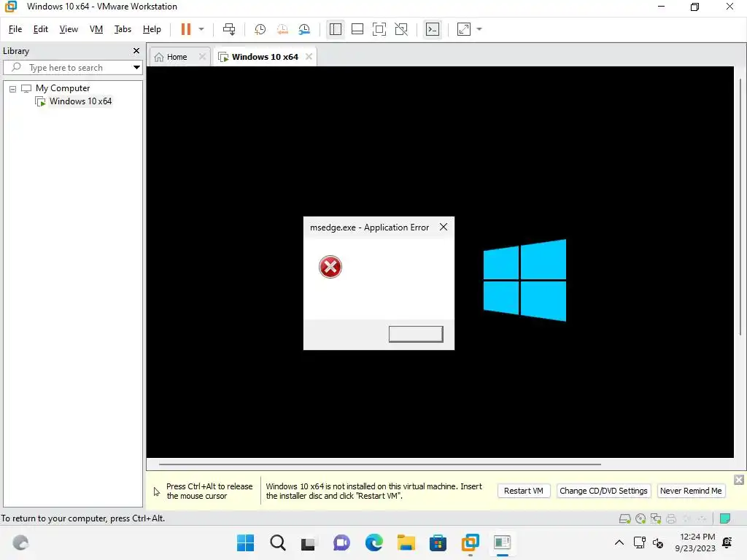Click the VMware Workstation taskbar icon
This screenshot has height=560, width=747.
pos(471,542)
